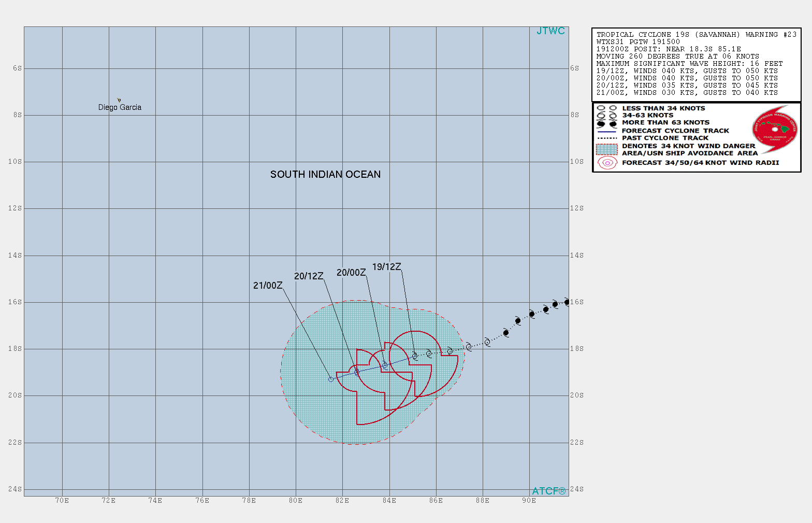This screenshot has width=812, height=523.
Task: Click the 'JTWC' label on the map
Action: [x=550, y=31]
